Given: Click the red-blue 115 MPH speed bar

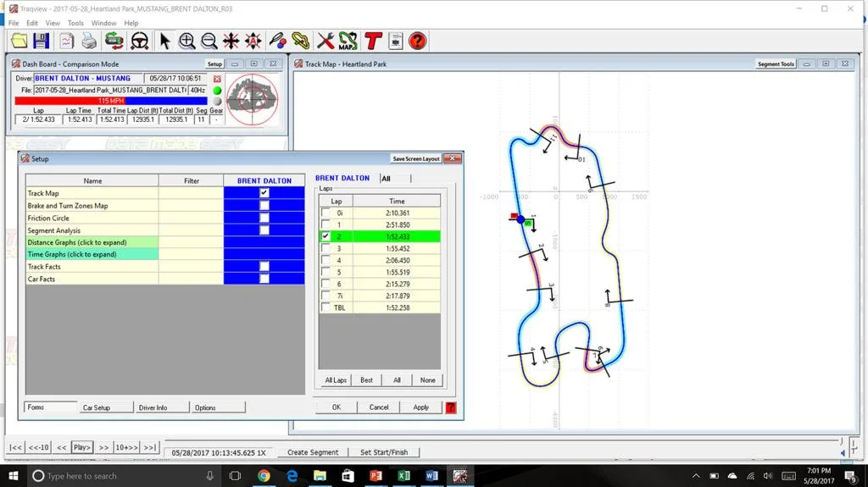Looking at the screenshot, I should point(111,101).
